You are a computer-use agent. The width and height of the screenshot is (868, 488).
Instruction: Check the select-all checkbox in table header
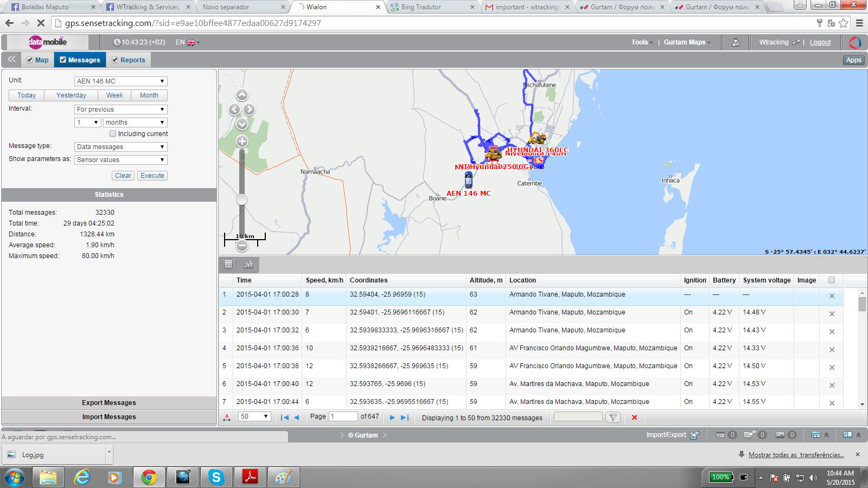(832, 280)
